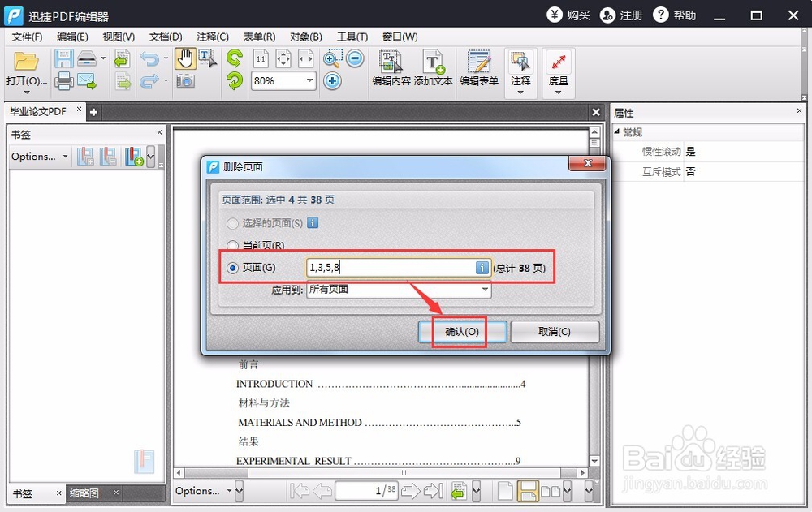Viewport: 812px width, 512px height.
Task: Open the 编辑(E) menu
Action: pyautogui.click(x=72, y=37)
